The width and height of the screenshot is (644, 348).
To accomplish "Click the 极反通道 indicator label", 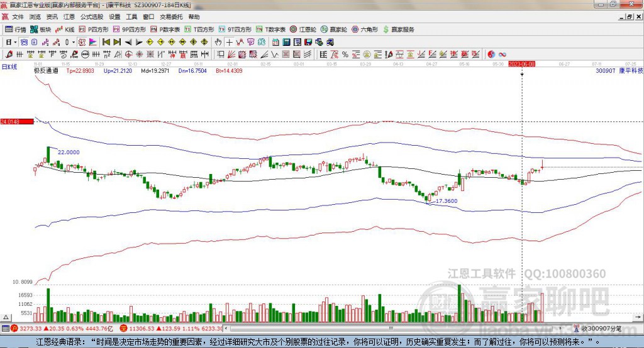I will (46, 71).
